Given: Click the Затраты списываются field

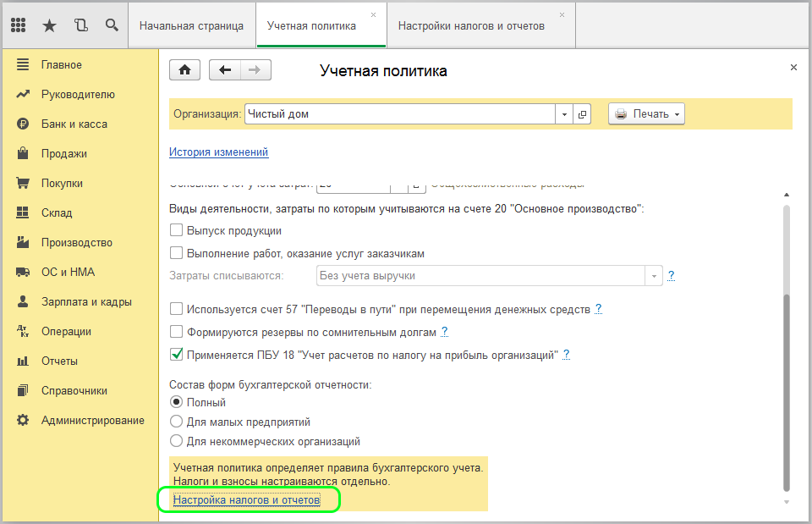Looking at the screenshot, I should click(480, 276).
